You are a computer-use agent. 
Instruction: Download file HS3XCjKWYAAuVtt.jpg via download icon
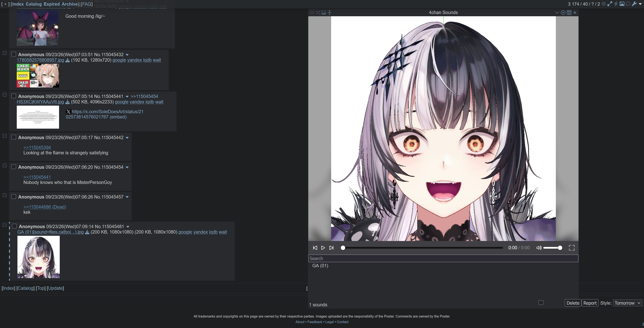[68, 102]
